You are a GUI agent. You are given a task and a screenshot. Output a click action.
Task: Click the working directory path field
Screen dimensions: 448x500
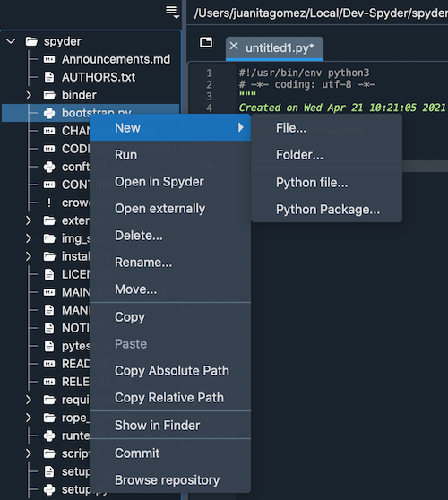(321, 13)
